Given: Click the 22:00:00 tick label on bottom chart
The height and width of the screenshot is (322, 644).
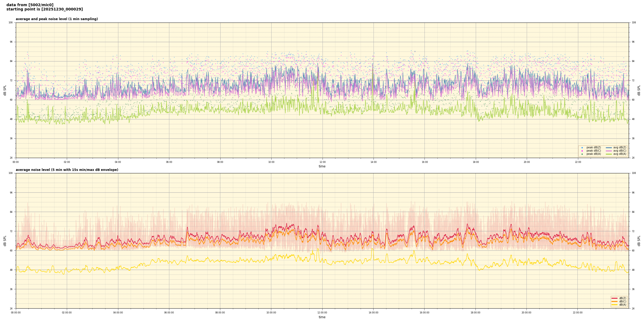Looking at the screenshot, I should click(x=578, y=313).
